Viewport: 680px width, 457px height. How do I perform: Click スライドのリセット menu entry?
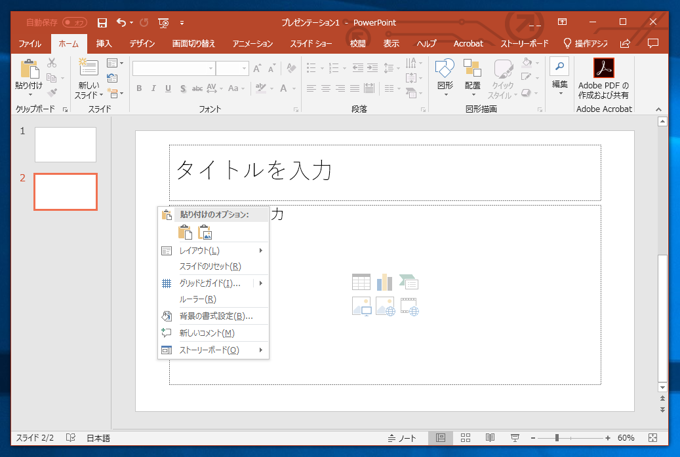[209, 267]
